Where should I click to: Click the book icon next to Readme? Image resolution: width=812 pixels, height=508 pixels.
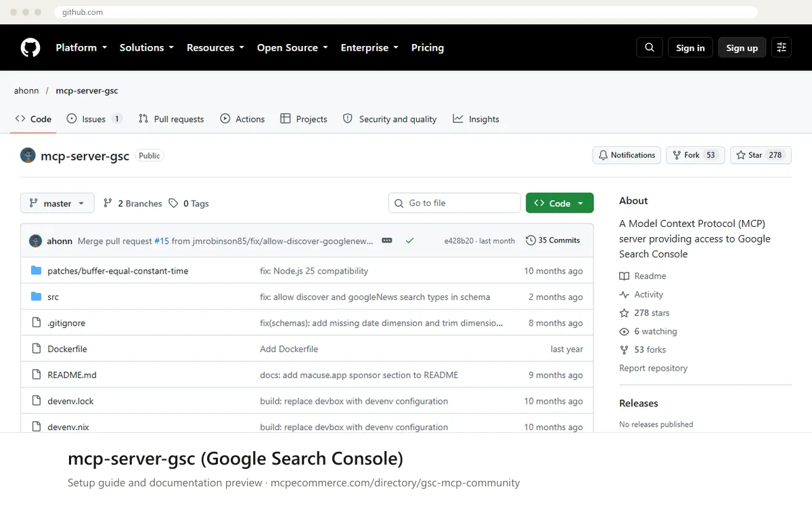[625, 276]
